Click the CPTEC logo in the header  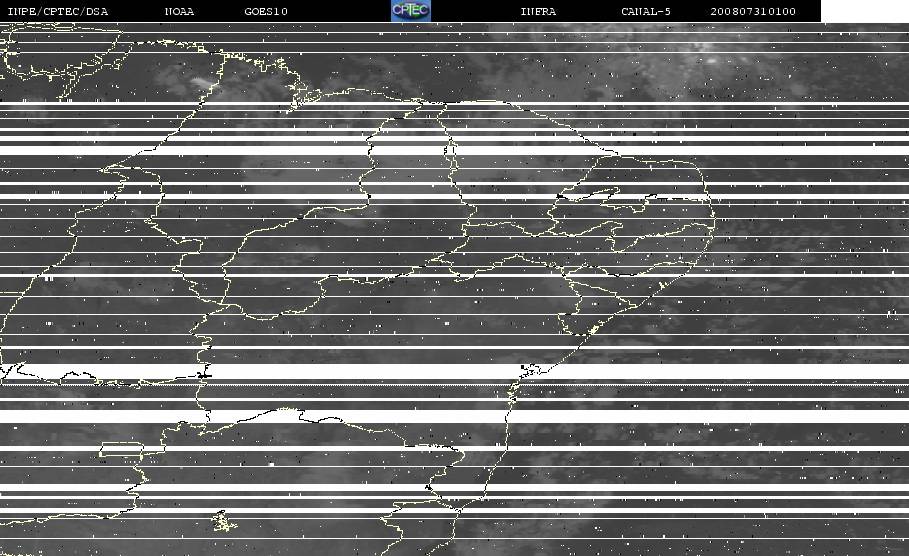pos(411,10)
